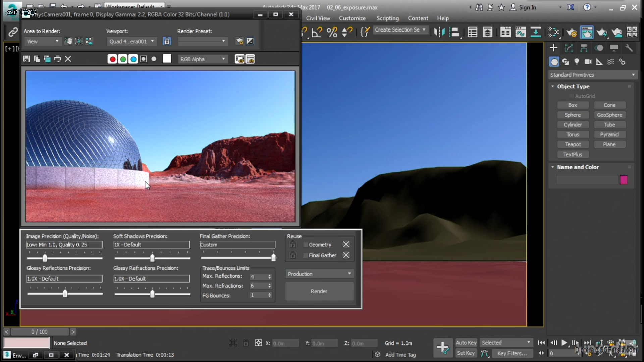Viewport: 644px width, 362px height.
Task: Click the X next to Reuse Final Gather
Action: tap(346, 255)
